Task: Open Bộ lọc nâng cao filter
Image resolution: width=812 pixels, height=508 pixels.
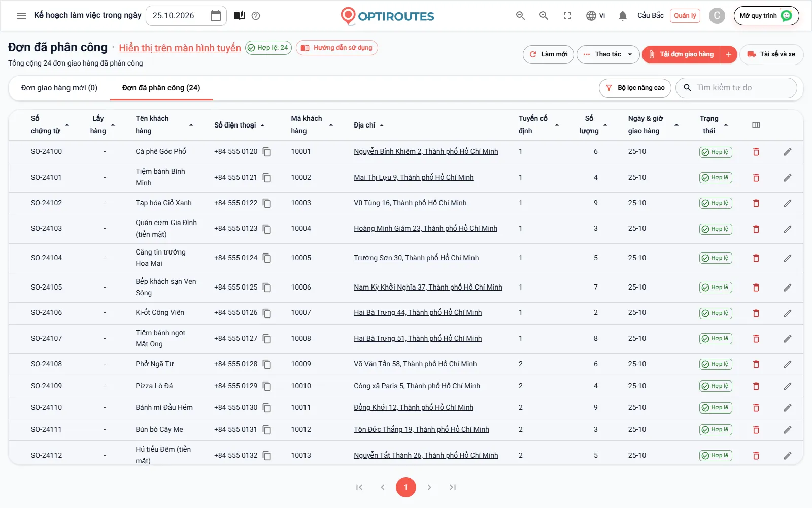Action: [x=635, y=88]
